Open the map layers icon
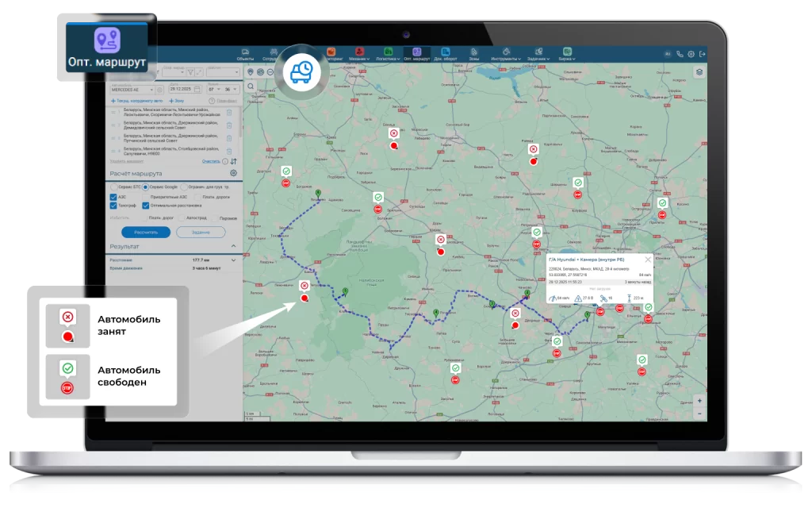This screenshot has width=812, height=508. coord(699,71)
